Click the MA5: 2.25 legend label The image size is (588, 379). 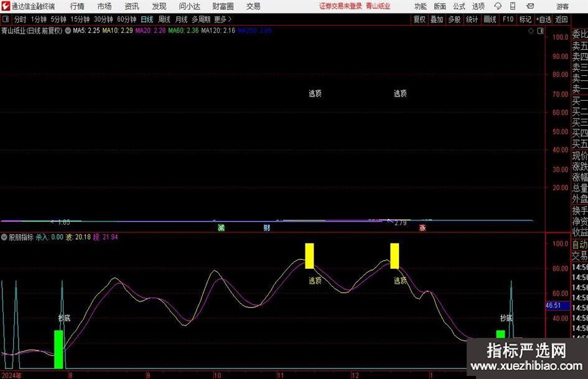pos(86,30)
